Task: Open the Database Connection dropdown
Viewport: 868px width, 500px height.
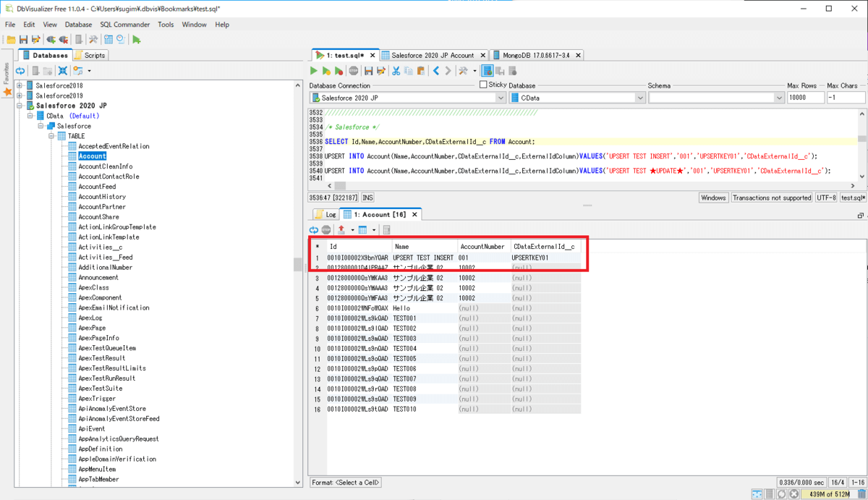Action: [x=500, y=98]
